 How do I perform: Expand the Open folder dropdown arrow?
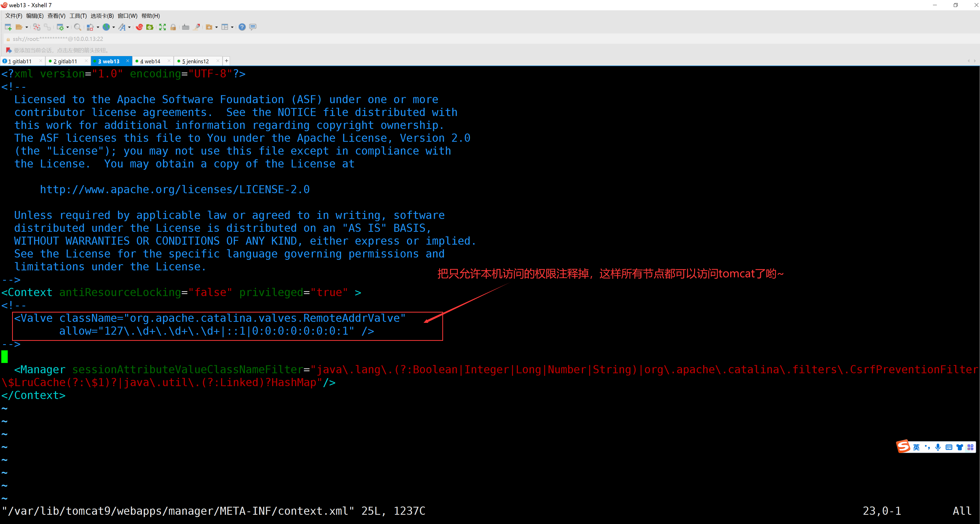pos(27,27)
